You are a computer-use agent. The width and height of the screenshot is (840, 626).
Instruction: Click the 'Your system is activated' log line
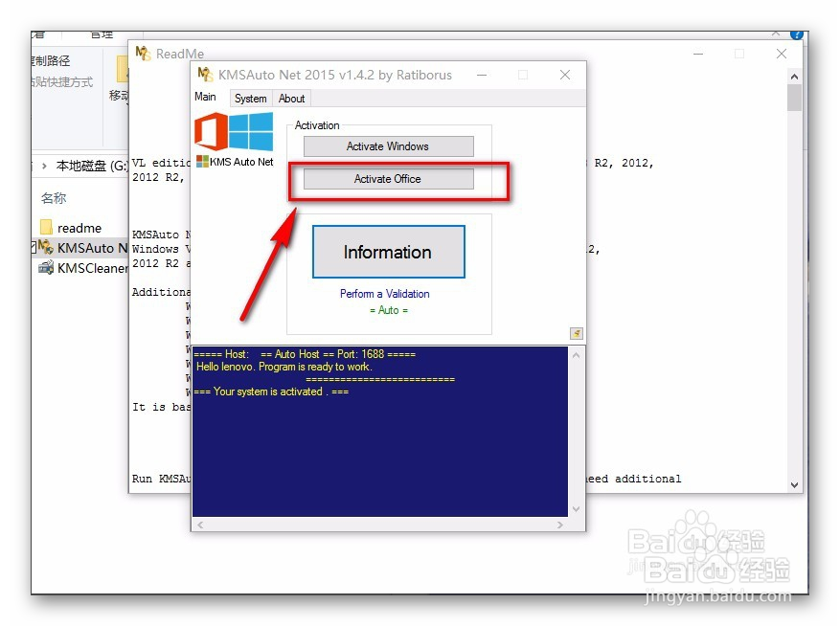tap(271, 391)
